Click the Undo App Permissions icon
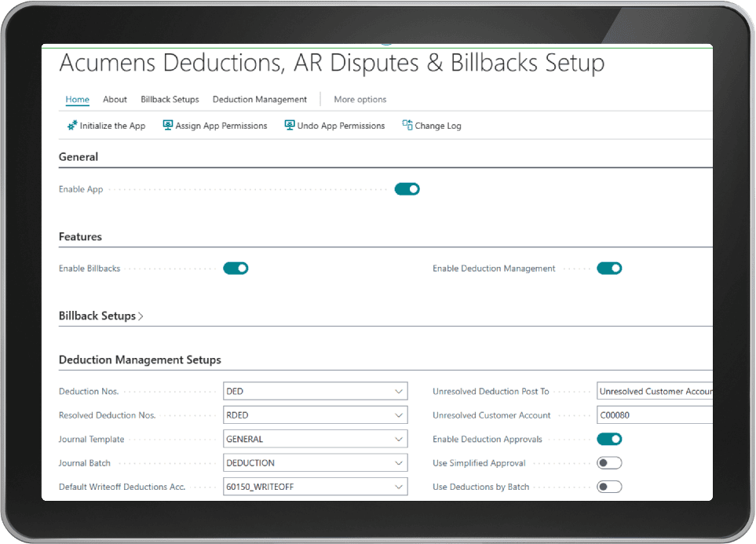Image resolution: width=756 pixels, height=544 pixels. click(289, 126)
